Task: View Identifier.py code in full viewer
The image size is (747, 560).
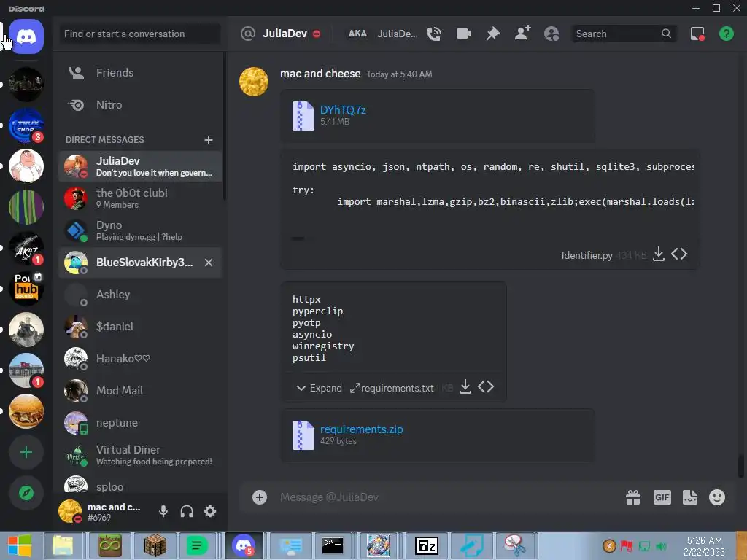Action: tap(679, 254)
